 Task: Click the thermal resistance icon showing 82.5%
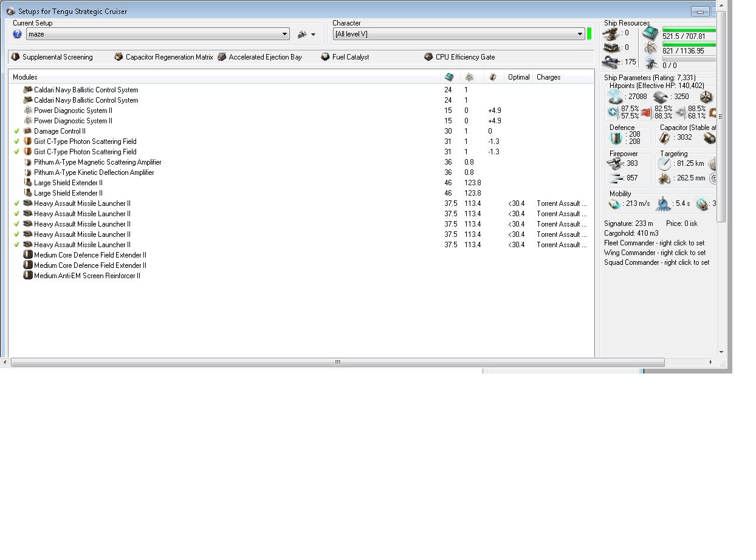(x=647, y=112)
